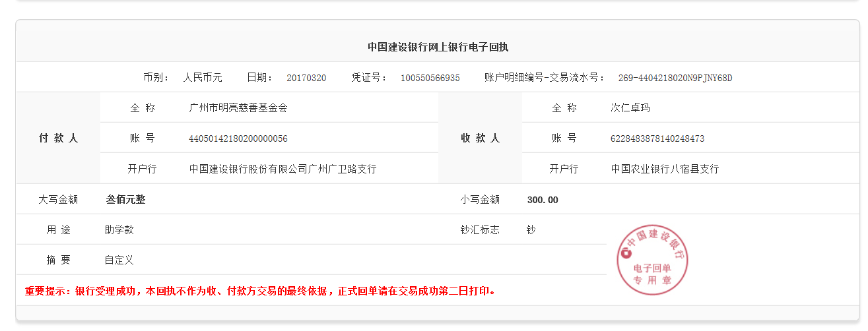Image resolution: width=868 pixels, height=331 pixels.
Task: Click the 钞汇标志 label
Action: 480,229
